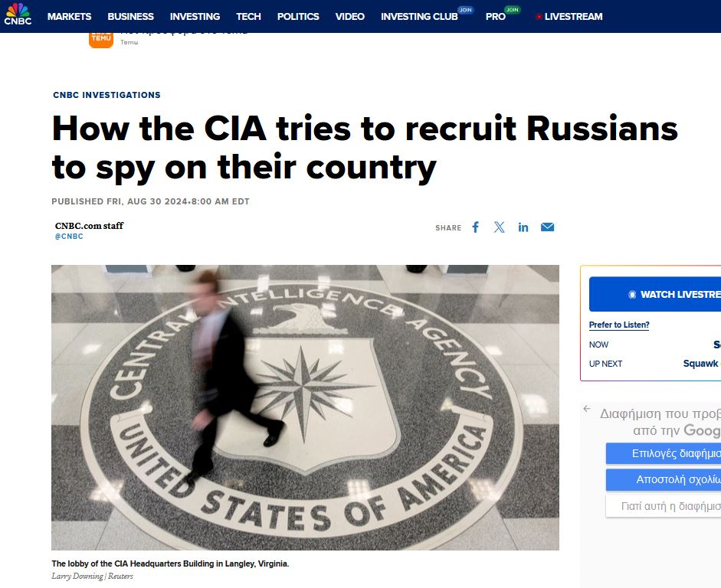The height and width of the screenshot is (588, 721).
Task: Open the Prefer to Listen? link
Action: pos(619,325)
